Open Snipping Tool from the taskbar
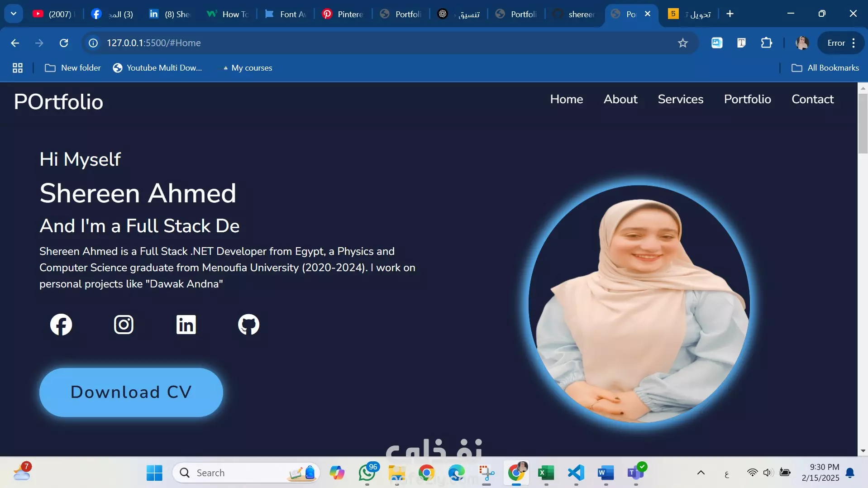 point(486,473)
